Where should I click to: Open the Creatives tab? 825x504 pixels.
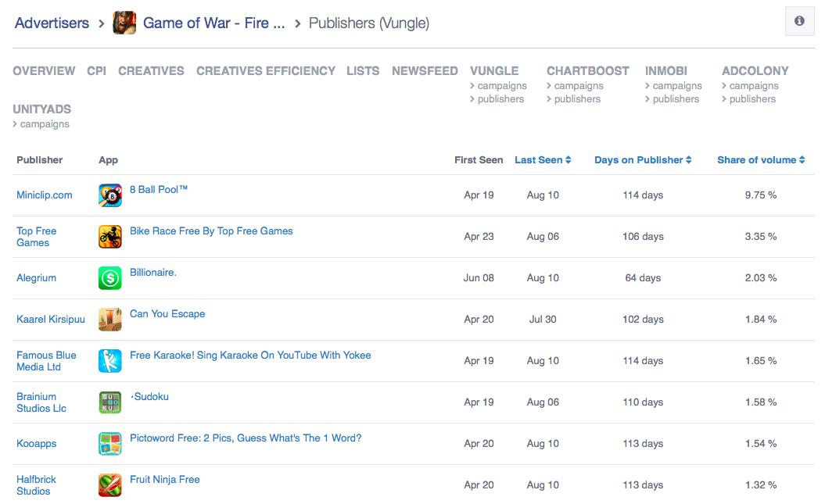[151, 71]
